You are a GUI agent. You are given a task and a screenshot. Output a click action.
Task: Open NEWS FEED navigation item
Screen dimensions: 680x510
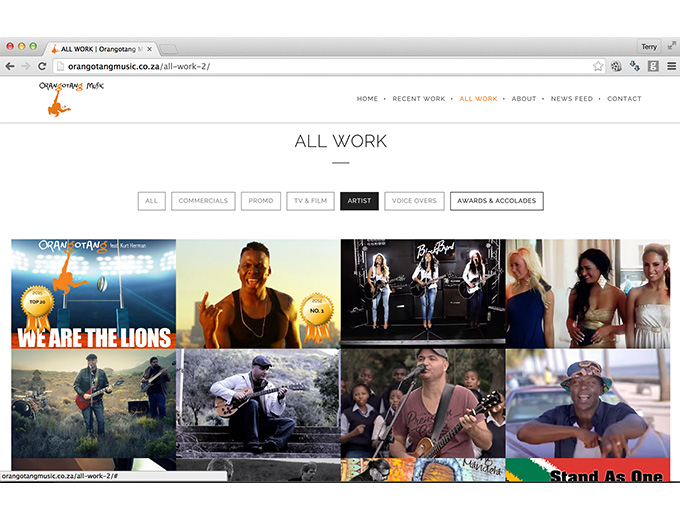(572, 99)
